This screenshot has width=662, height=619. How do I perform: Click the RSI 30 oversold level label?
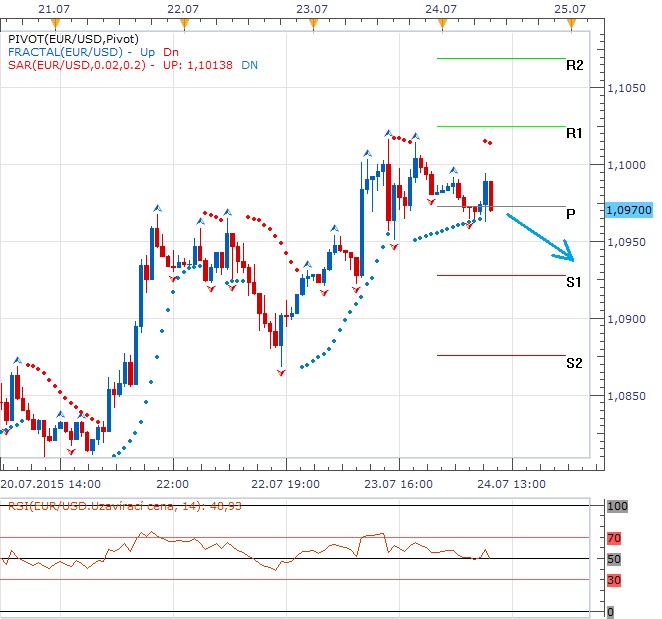(617, 579)
